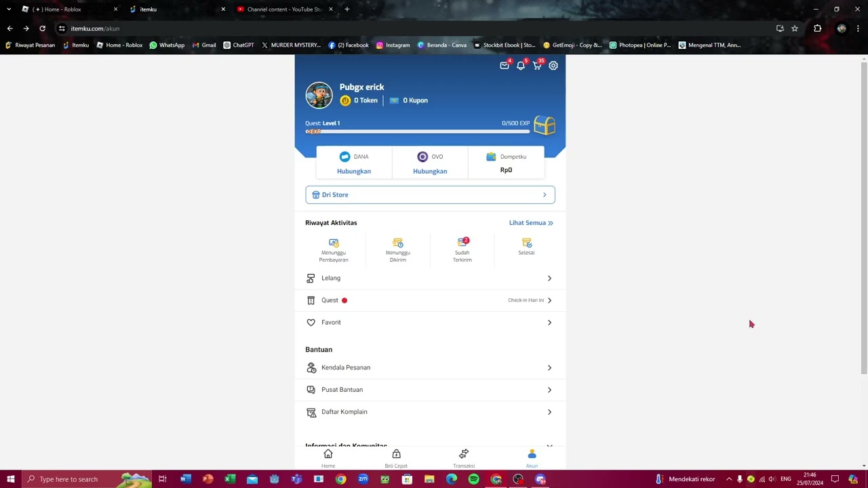
Task: Open browser extensions puzzle icon
Action: [817, 28]
